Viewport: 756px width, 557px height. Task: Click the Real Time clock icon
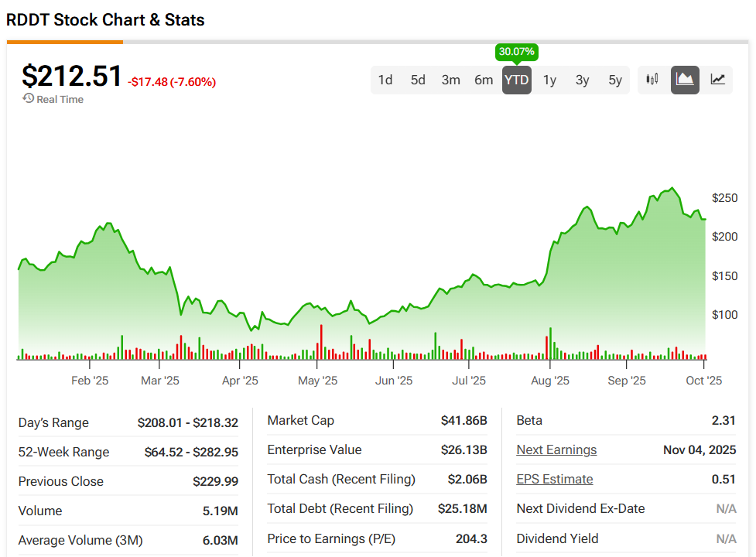(x=29, y=99)
